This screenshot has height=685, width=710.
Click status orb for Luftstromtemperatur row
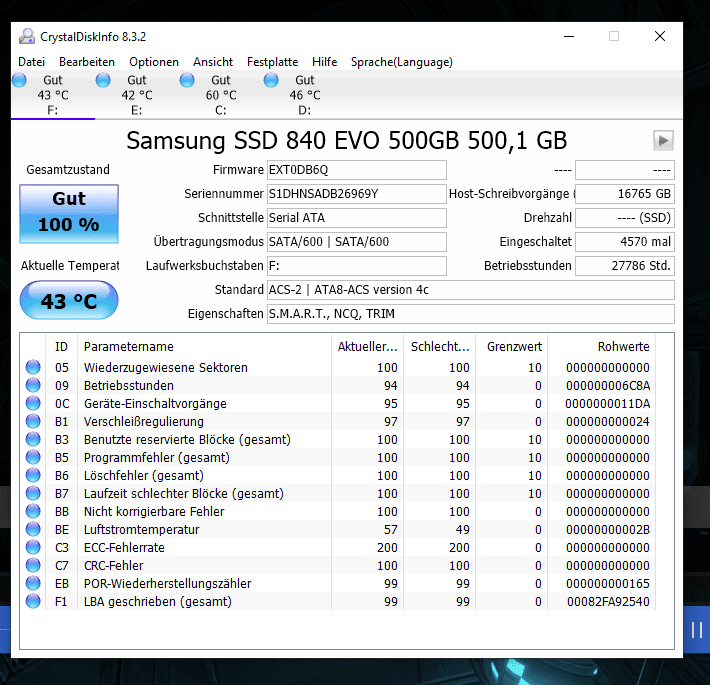[33, 529]
